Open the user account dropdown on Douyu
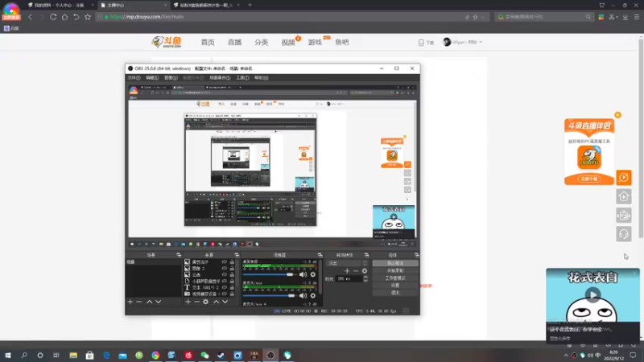 pyautogui.click(x=462, y=42)
